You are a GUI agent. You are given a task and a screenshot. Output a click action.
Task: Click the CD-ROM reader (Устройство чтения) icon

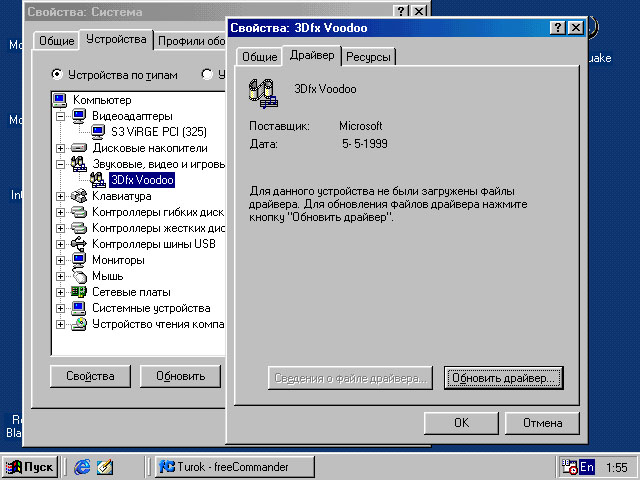(79, 324)
